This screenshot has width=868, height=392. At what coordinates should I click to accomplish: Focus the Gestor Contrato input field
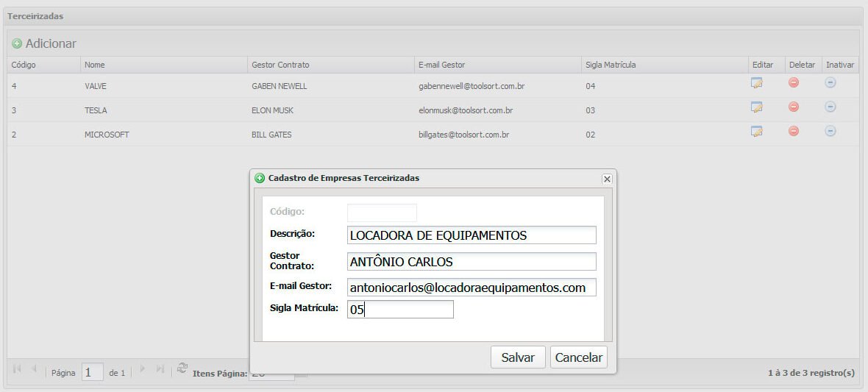coord(472,261)
